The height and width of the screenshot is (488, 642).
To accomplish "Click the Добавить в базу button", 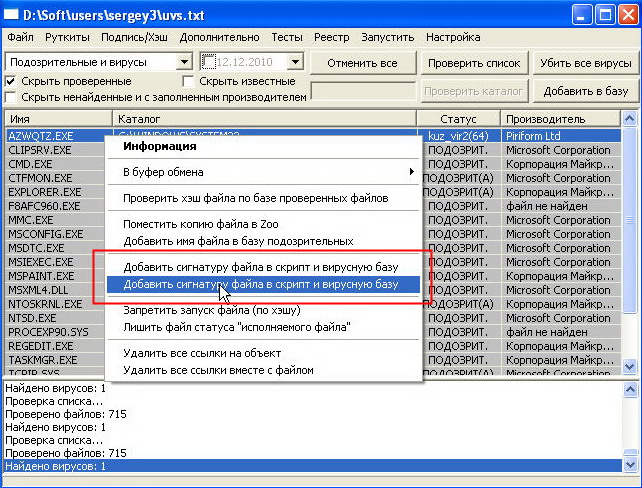I will click(x=586, y=91).
